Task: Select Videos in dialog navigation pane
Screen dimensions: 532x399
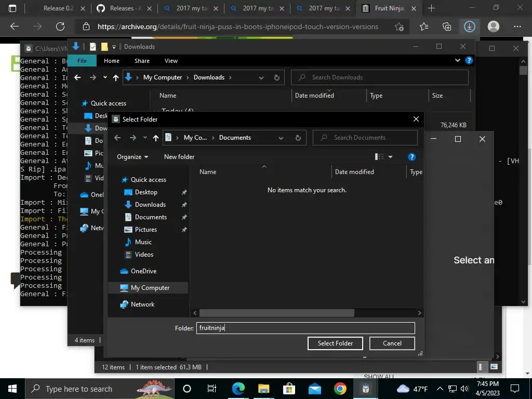Action: point(144,255)
